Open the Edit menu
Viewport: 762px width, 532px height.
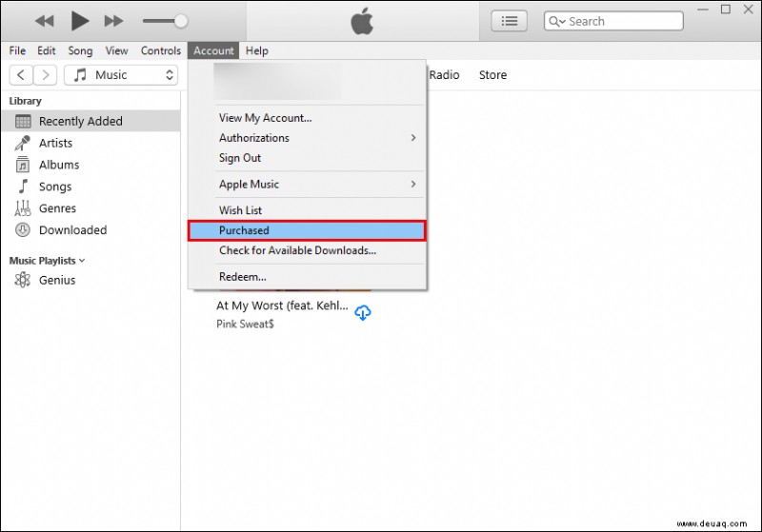(x=46, y=50)
